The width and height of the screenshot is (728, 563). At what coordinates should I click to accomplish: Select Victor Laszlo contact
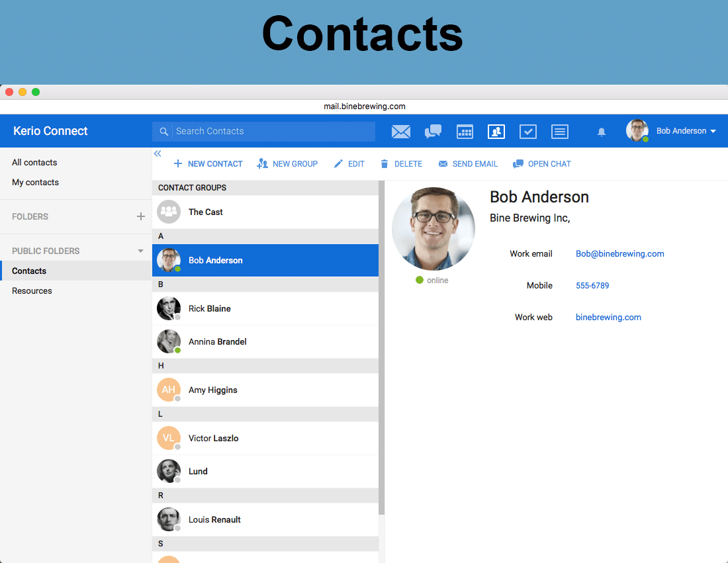click(x=265, y=438)
